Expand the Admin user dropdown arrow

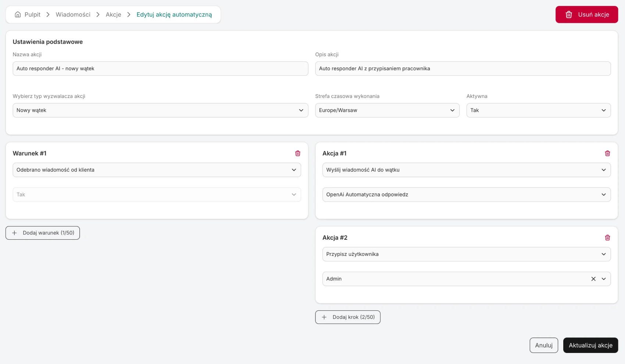pyautogui.click(x=604, y=279)
